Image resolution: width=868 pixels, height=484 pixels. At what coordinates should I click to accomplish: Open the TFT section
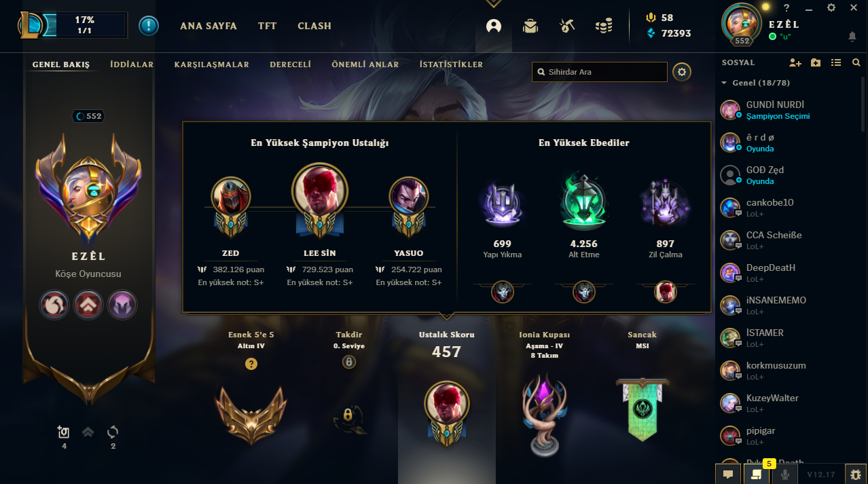point(267,26)
